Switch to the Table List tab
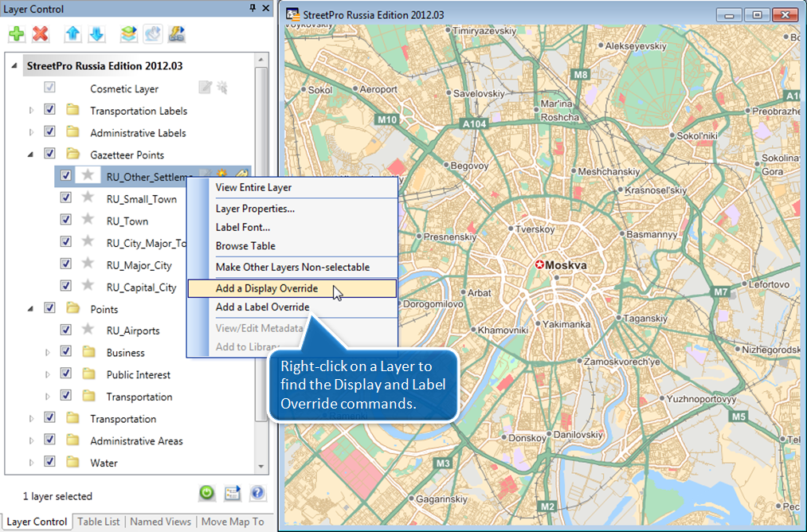This screenshot has width=807, height=532. coord(98,521)
